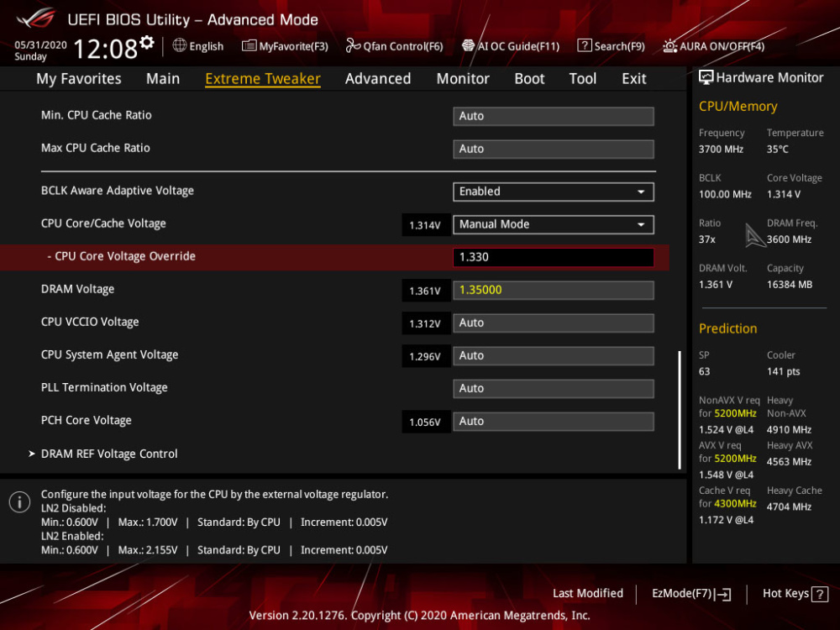Open the Boot tab
840x630 pixels.
click(x=529, y=79)
